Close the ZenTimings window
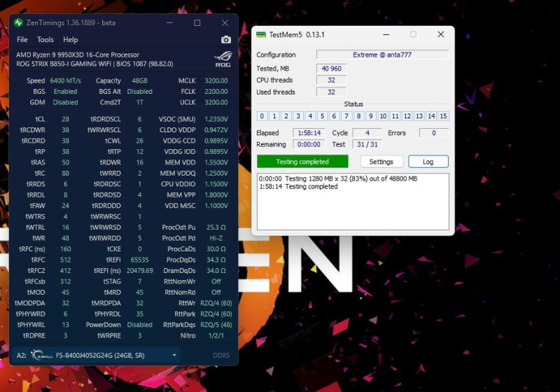 pos(225,23)
